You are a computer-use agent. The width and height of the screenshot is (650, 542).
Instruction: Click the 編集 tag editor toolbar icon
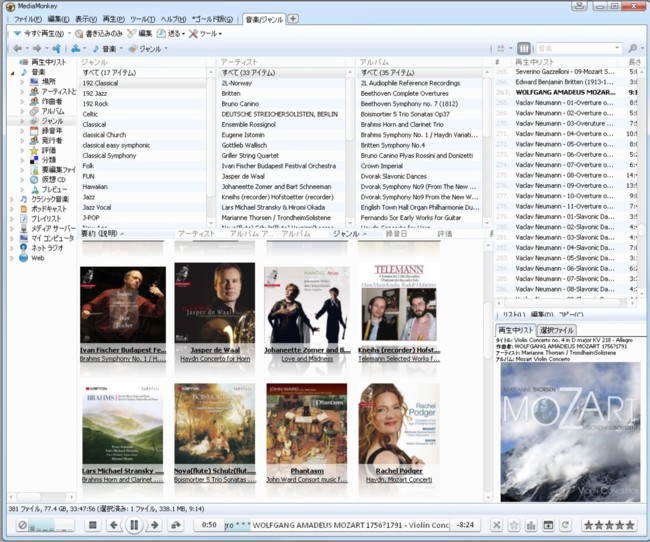click(x=140, y=33)
